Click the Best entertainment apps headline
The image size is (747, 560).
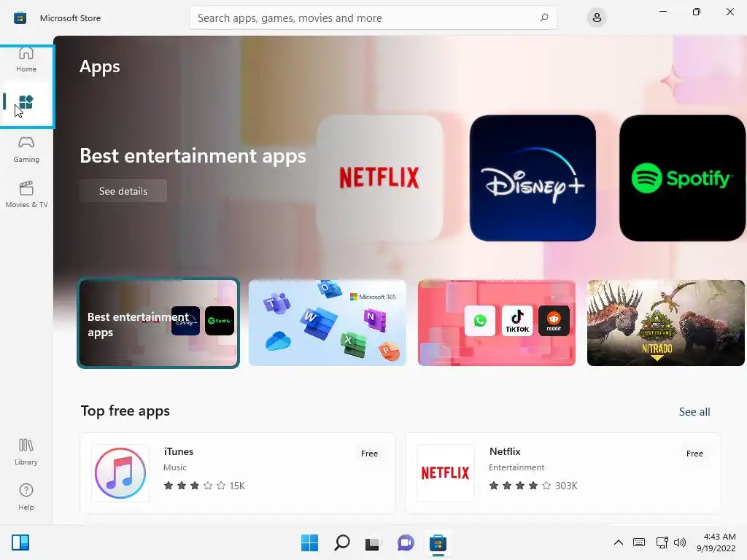coord(193,156)
